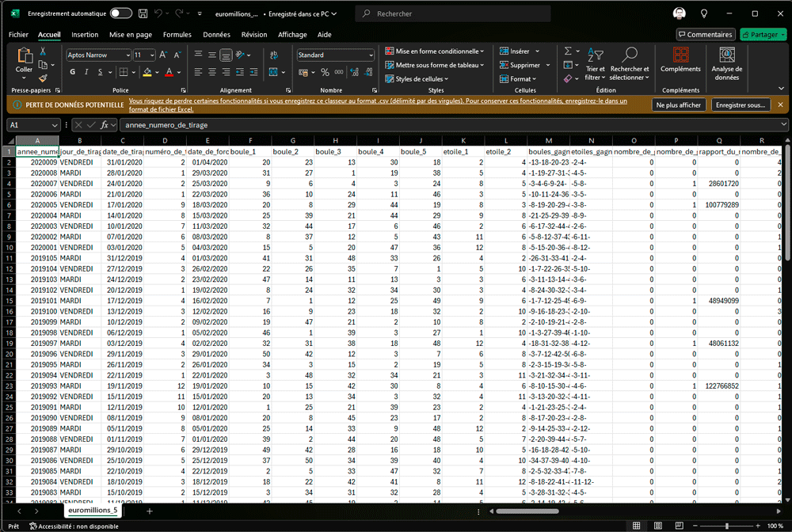This screenshot has height=532, width=792.
Task: Switch to the Insertion tab
Action: pyautogui.click(x=85, y=34)
